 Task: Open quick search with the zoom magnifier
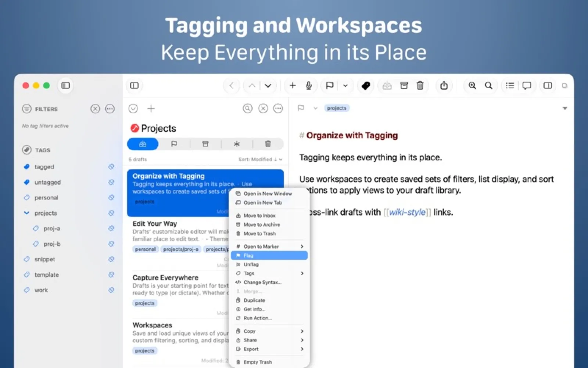click(472, 85)
